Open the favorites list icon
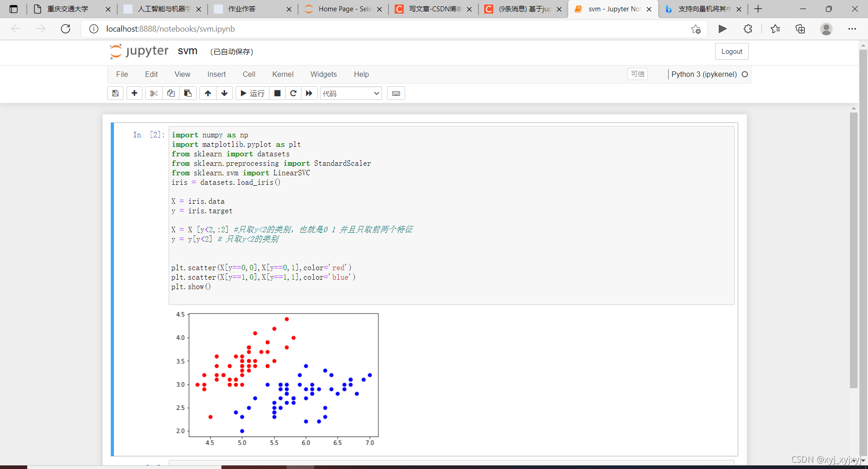Image resolution: width=868 pixels, height=469 pixels. click(x=775, y=29)
